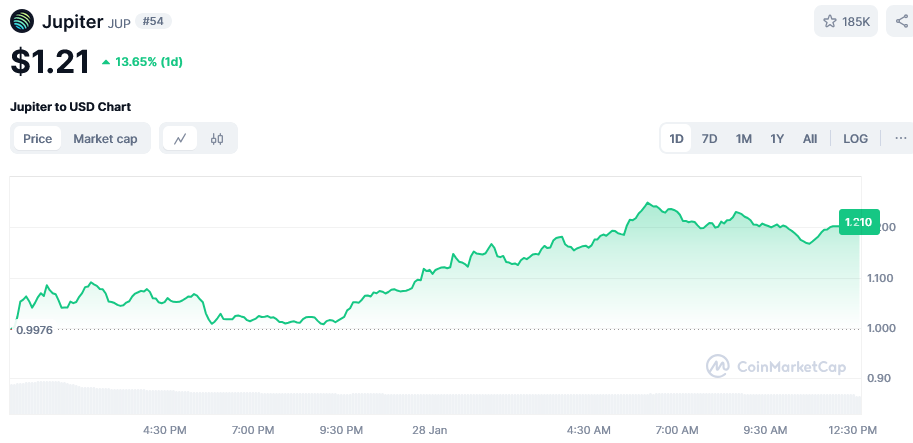Click the volume bars area below chart
The width and height of the screenshot is (913, 443).
pyautogui.click(x=436, y=398)
